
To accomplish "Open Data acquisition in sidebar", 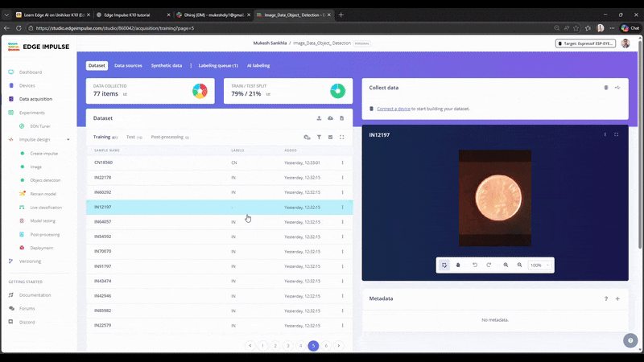I will tap(35, 99).
